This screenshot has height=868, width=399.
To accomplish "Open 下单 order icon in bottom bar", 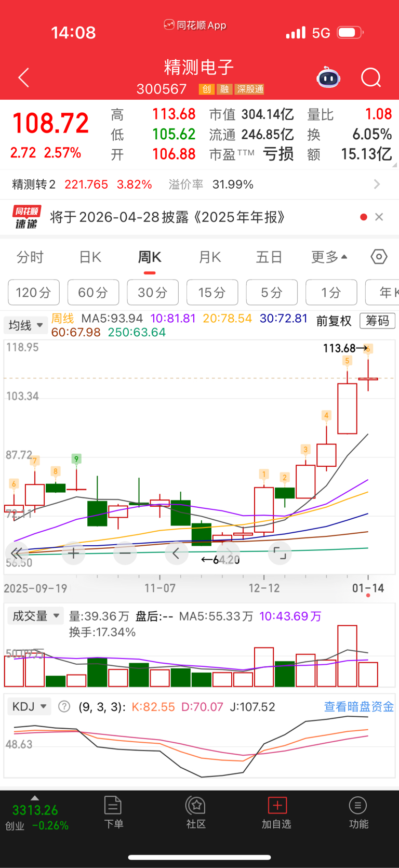I will click(113, 806).
